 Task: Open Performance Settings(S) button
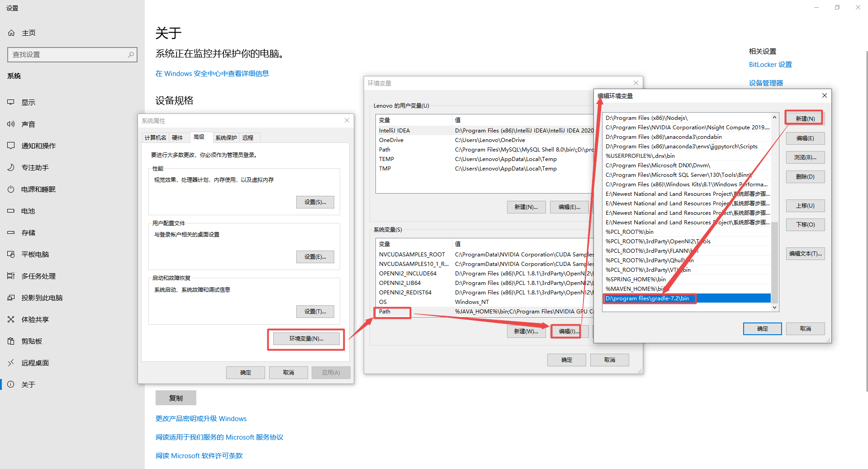[x=315, y=202]
